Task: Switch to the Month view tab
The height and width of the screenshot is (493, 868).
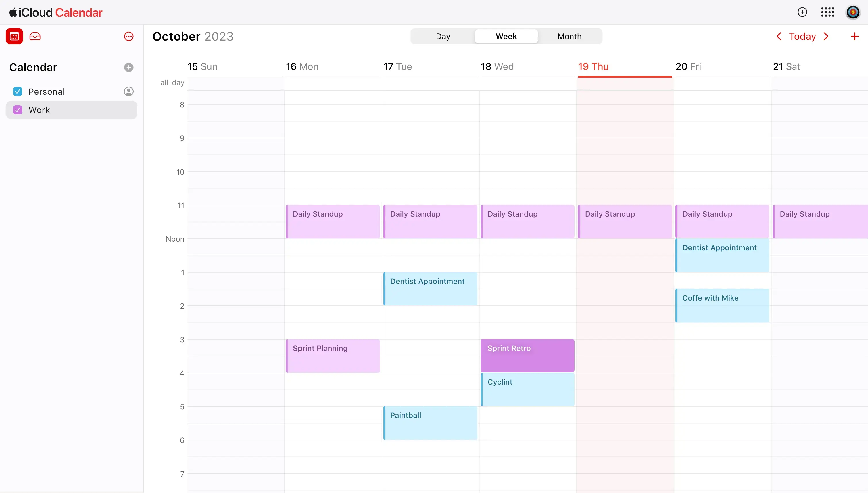Action: click(569, 37)
